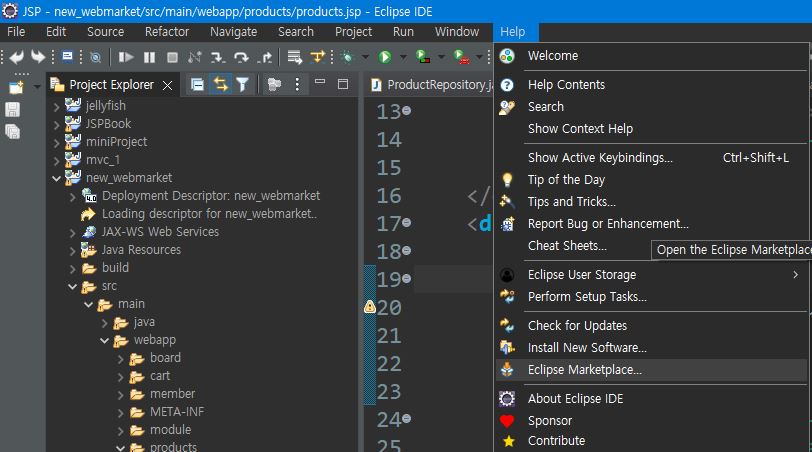The width and height of the screenshot is (812, 452).
Task: Collapse the new_webmarket project
Action: [x=56, y=179]
